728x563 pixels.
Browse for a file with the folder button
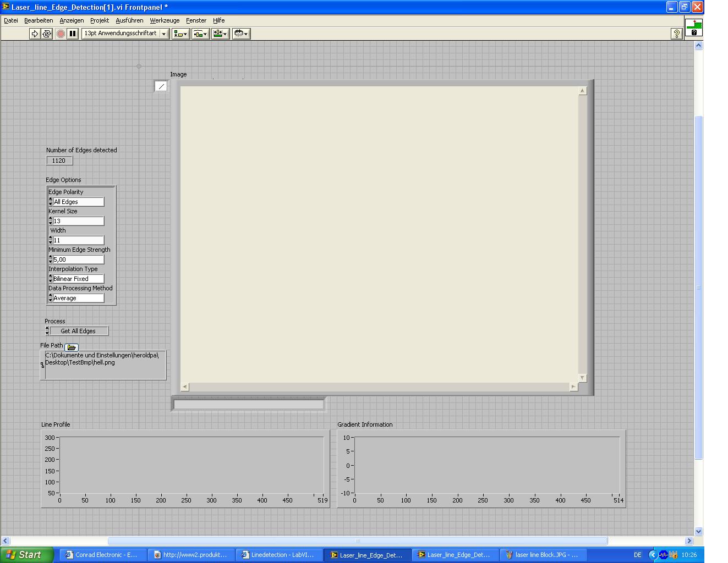pos(72,347)
